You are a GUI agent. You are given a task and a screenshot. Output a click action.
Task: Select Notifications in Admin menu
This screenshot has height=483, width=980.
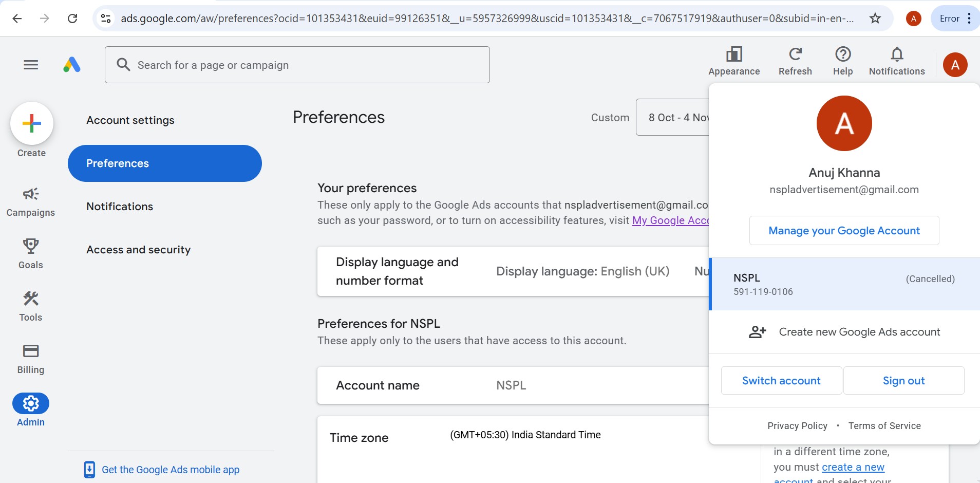coord(120,207)
